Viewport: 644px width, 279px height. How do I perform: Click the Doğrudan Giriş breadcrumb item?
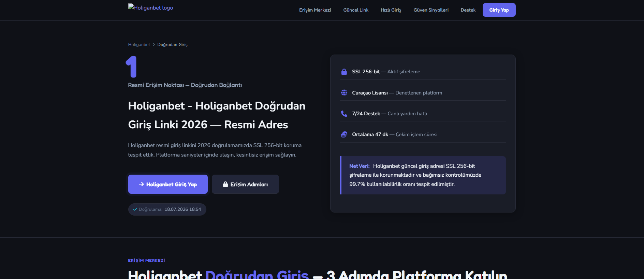pyautogui.click(x=172, y=45)
